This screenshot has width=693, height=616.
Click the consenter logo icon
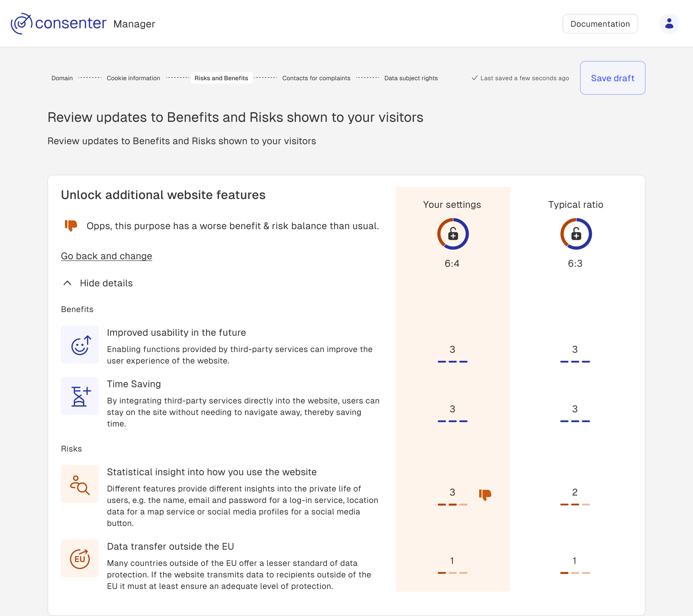point(22,24)
